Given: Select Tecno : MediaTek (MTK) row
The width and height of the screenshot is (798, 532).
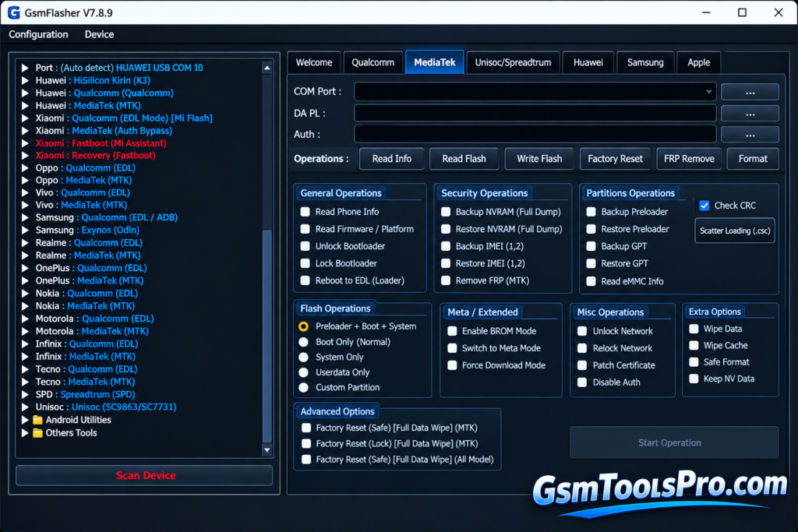Looking at the screenshot, I should (x=86, y=382).
